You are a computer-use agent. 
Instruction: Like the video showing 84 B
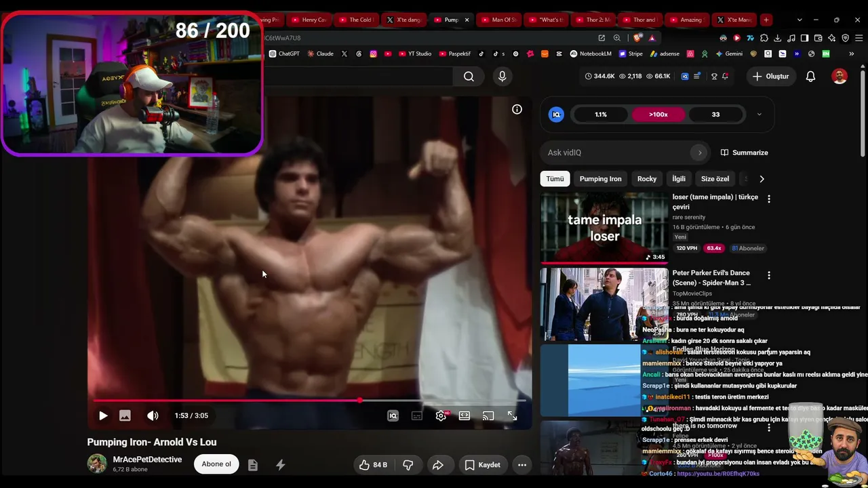[x=373, y=465]
